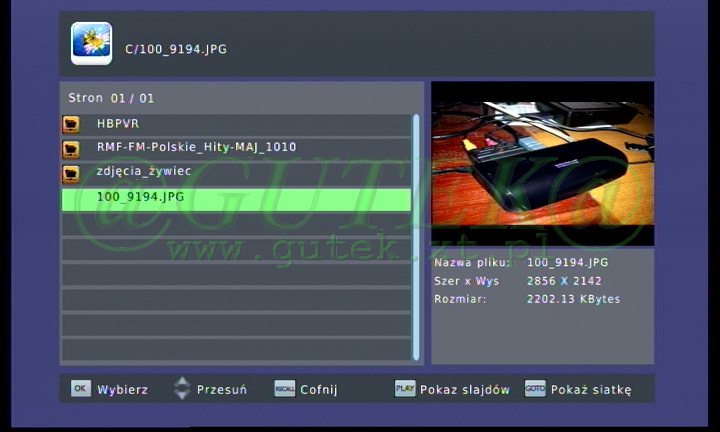The image size is (720, 432).
Task: Click the Nazwa pliku label
Action: click(472, 263)
